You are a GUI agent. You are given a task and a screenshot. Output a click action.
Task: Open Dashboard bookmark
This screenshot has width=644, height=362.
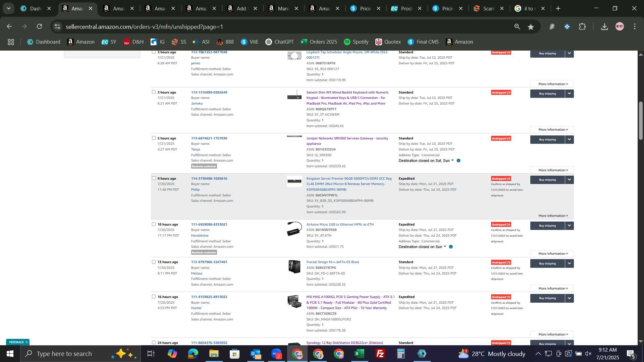44,42
